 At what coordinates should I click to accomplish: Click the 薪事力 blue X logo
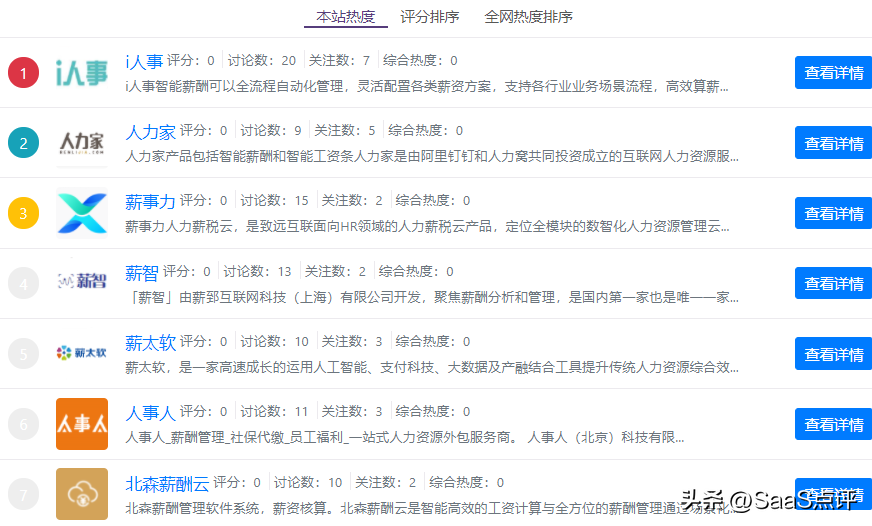coord(81,213)
